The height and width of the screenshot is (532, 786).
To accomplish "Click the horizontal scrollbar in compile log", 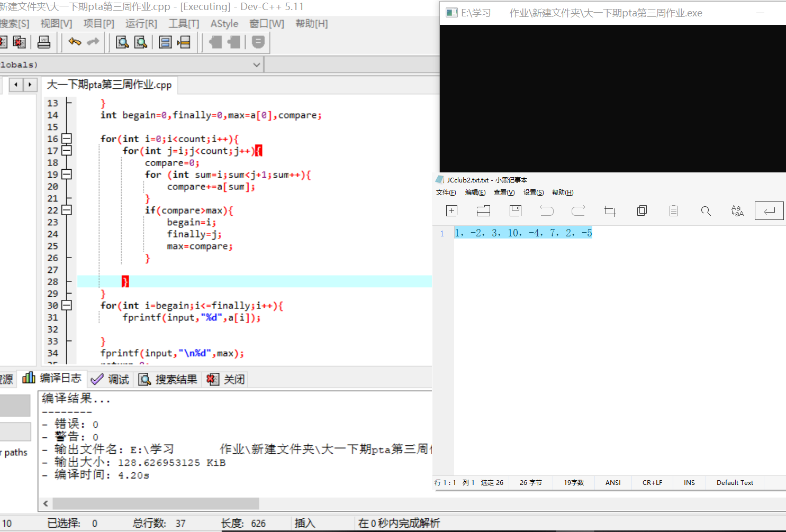I will (x=156, y=503).
